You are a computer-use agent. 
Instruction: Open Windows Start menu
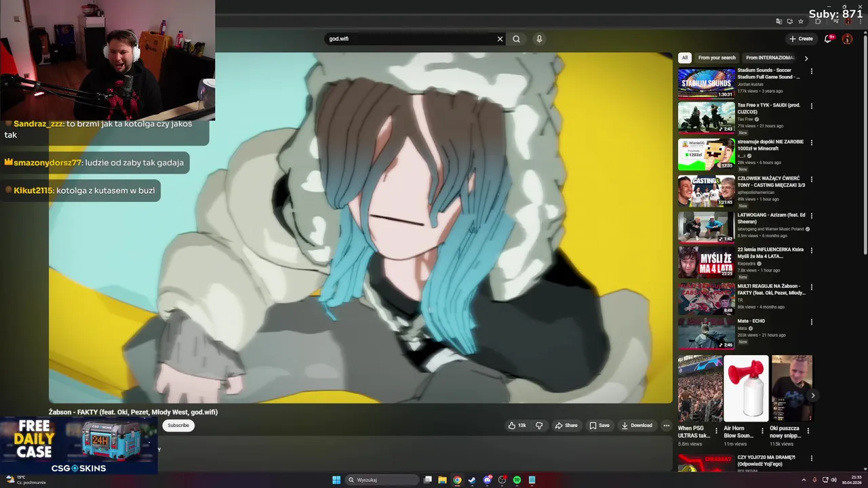(336, 480)
